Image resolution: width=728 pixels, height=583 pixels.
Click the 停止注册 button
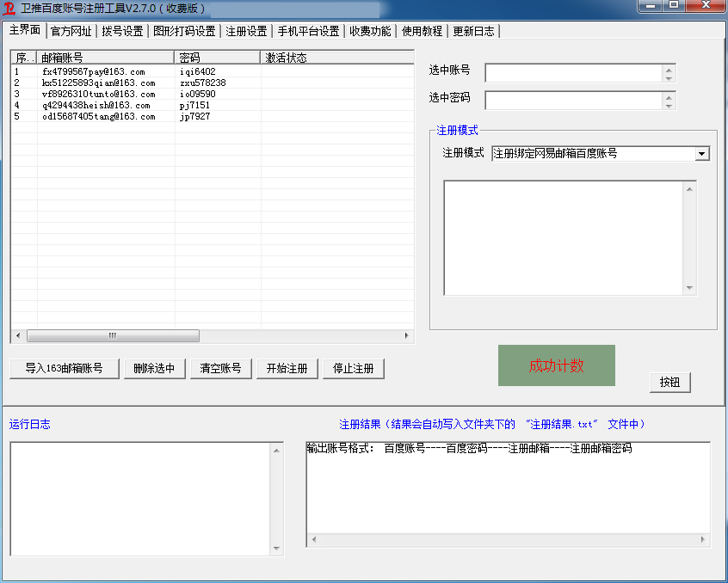[x=354, y=369]
